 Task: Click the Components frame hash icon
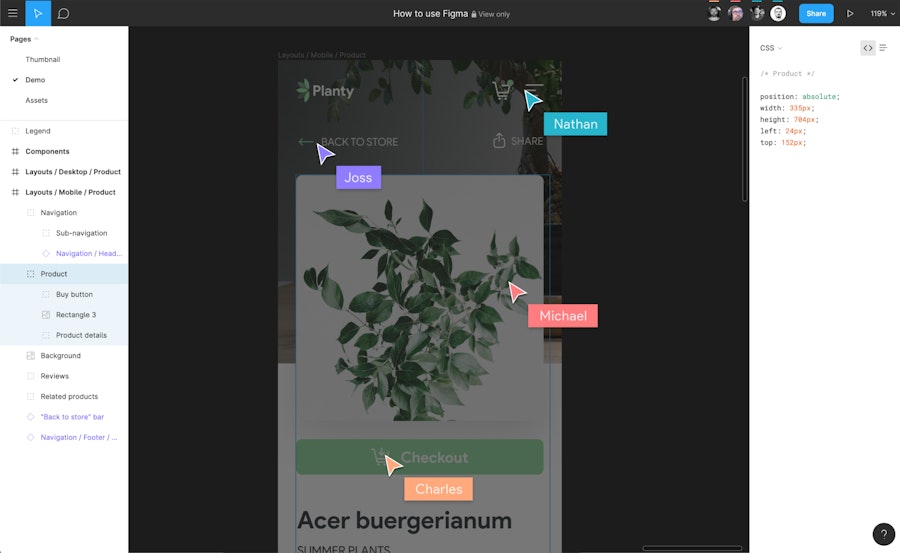tap(15, 151)
